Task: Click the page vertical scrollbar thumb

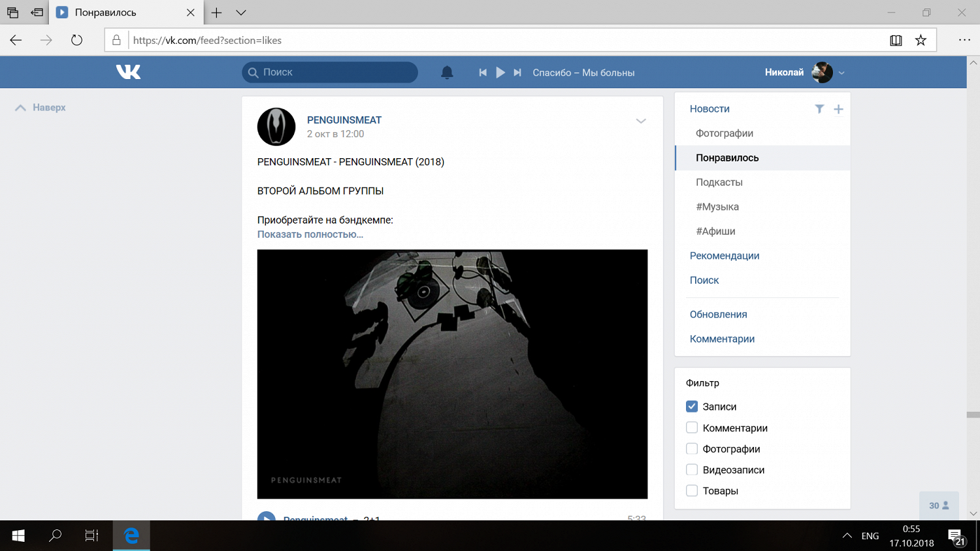Action: click(x=973, y=415)
